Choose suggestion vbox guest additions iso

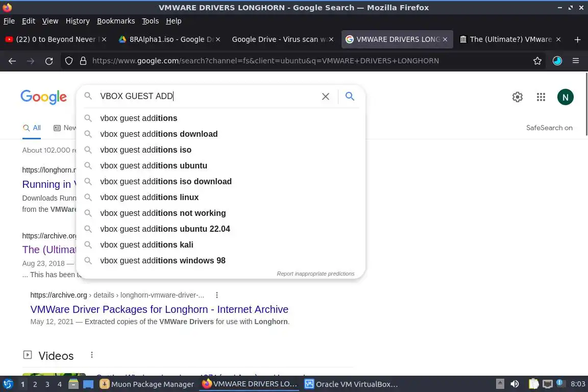tap(220, 150)
